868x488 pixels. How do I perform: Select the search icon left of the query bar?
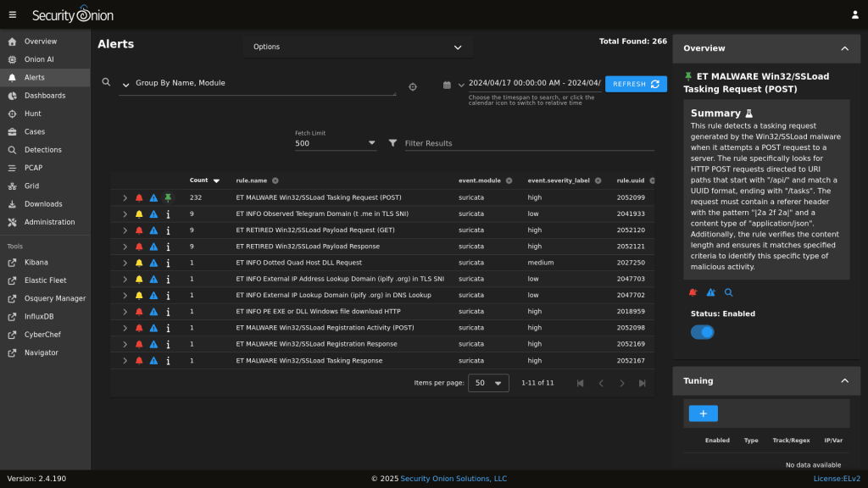105,83
